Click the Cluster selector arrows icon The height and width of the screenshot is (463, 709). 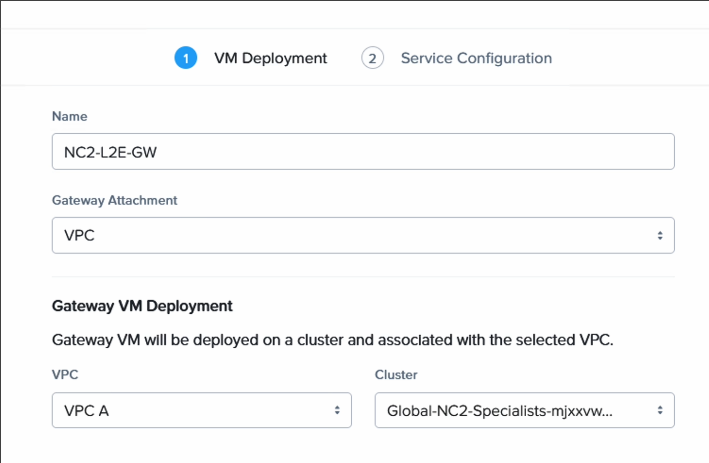point(660,410)
